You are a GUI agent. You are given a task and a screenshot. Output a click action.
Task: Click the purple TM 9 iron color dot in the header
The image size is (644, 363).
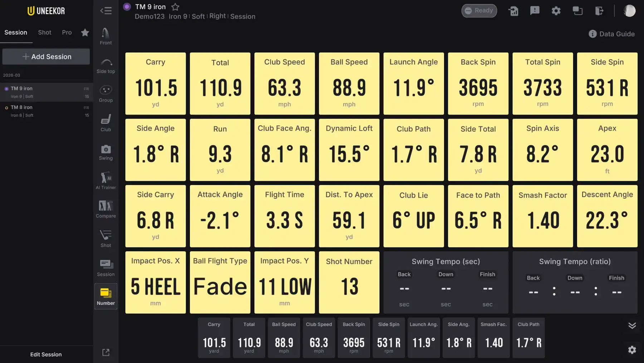tap(127, 7)
